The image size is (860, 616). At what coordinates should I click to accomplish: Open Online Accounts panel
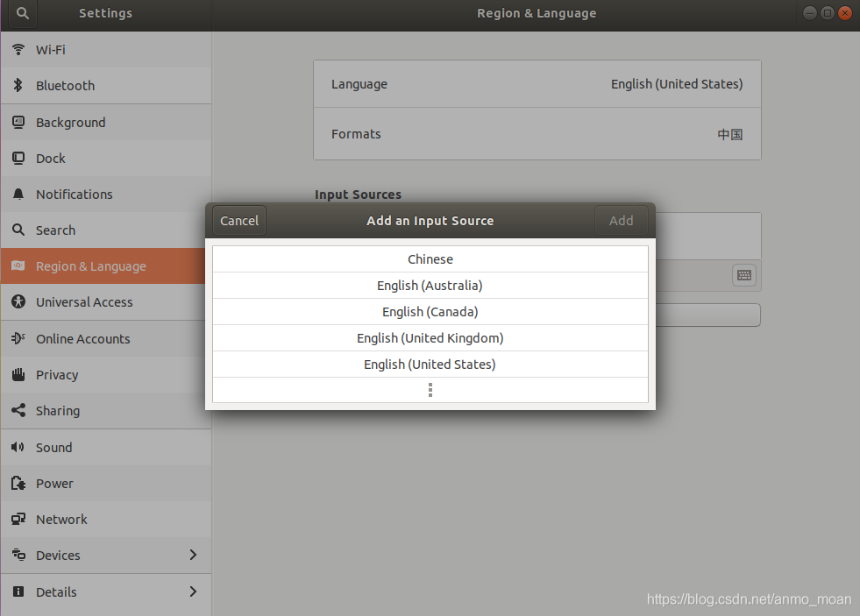(x=106, y=339)
